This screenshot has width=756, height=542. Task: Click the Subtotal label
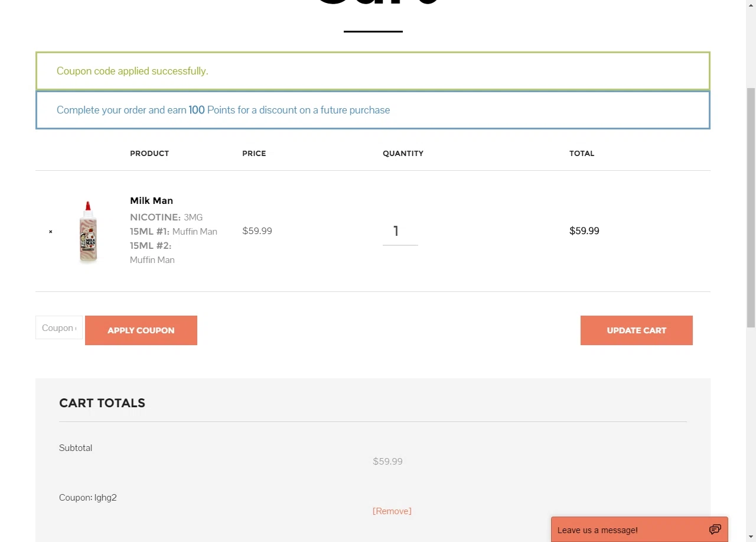[76, 448]
